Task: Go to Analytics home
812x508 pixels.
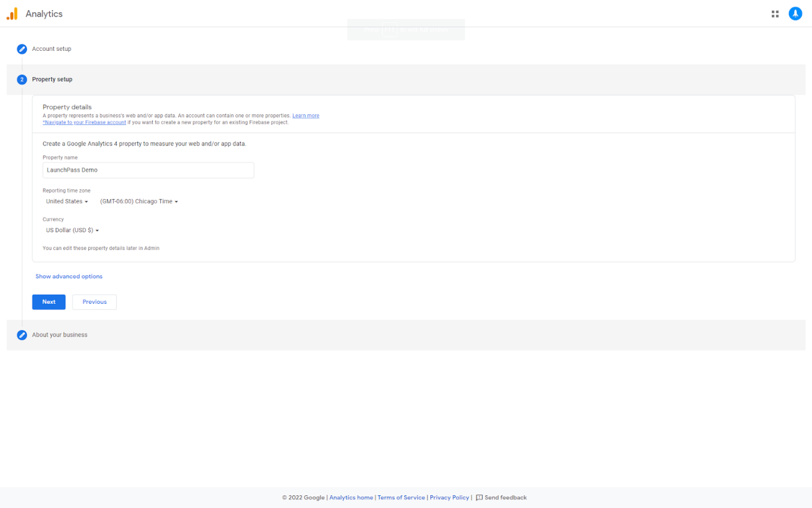Action: click(x=351, y=497)
